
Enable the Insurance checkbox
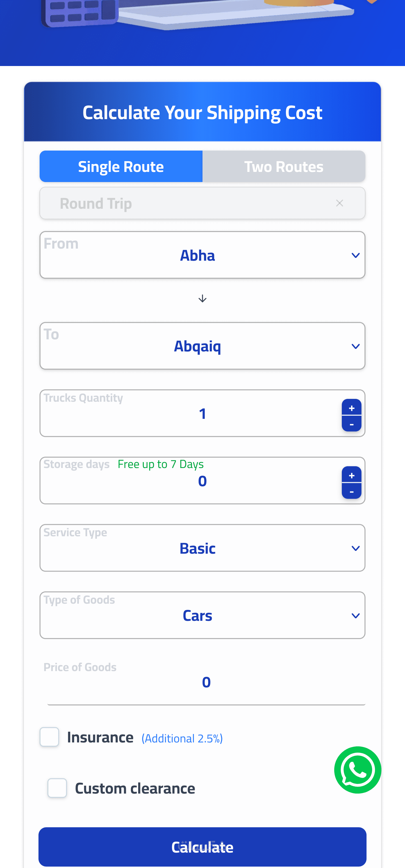coord(49,737)
